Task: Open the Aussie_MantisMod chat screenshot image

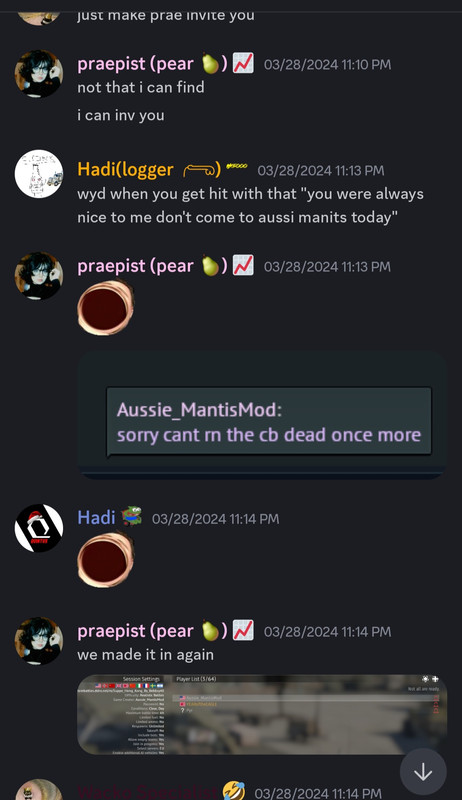Action: 262,415
